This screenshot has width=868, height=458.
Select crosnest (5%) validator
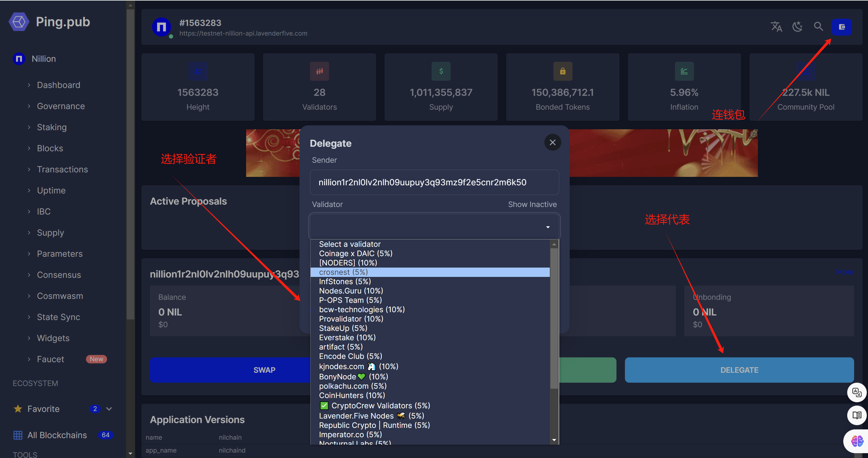pyautogui.click(x=429, y=272)
